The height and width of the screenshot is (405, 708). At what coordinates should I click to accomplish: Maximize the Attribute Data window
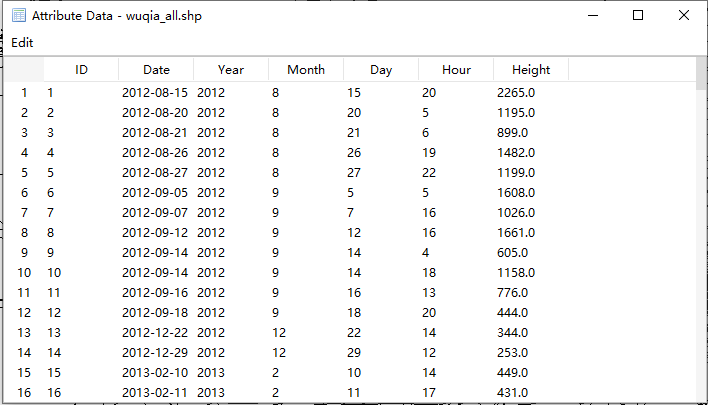pos(638,16)
